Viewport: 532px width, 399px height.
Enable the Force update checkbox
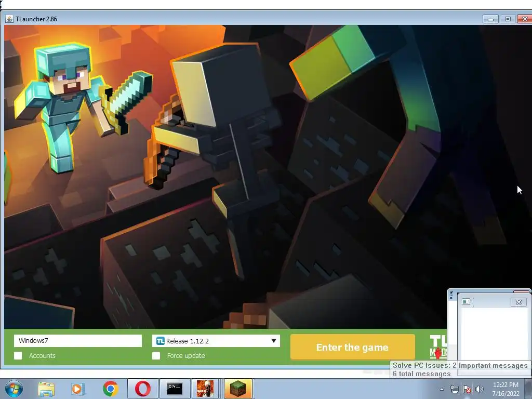coord(156,355)
